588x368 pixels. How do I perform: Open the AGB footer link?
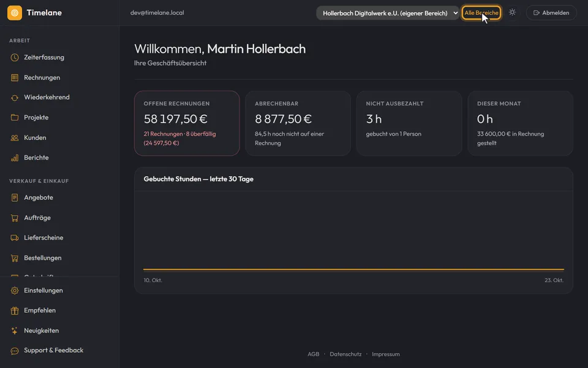[314, 354]
